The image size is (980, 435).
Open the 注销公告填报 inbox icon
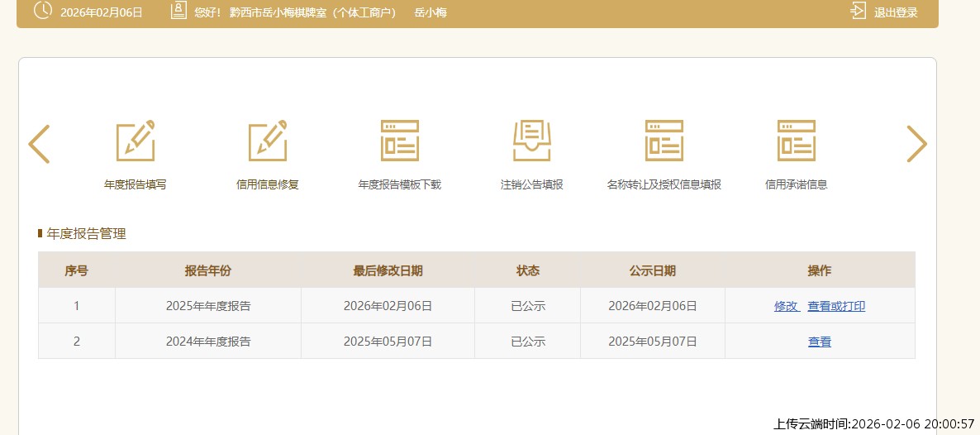532,141
